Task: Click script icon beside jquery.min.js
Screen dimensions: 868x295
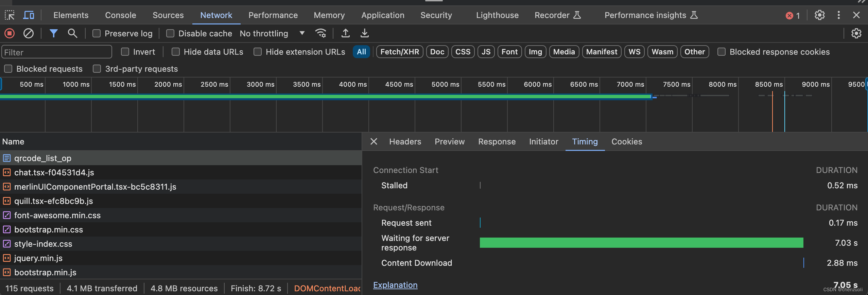Action: coord(7,258)
